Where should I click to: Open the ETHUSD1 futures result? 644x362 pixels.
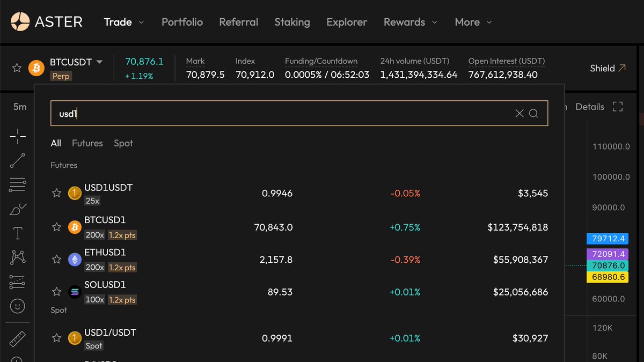[299, 260]
